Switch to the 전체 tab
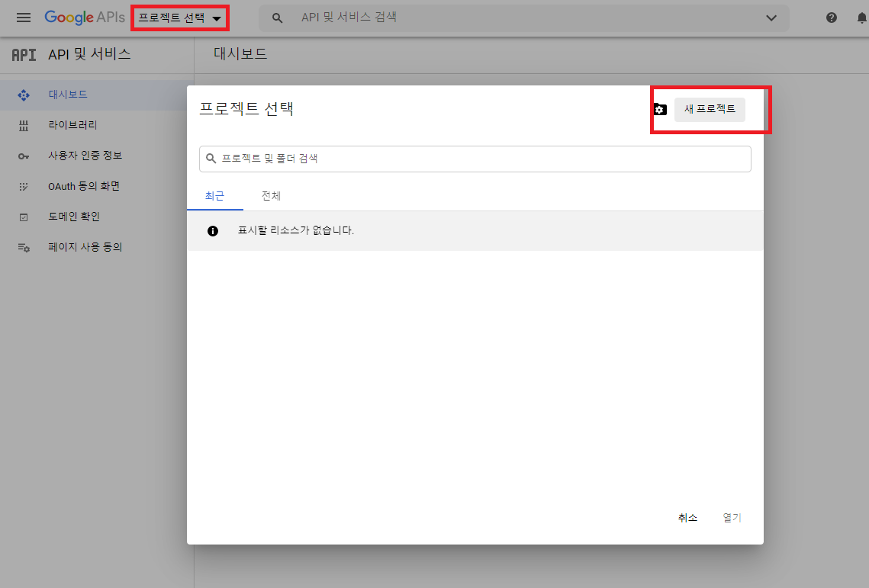 click(x=271, y=196)
